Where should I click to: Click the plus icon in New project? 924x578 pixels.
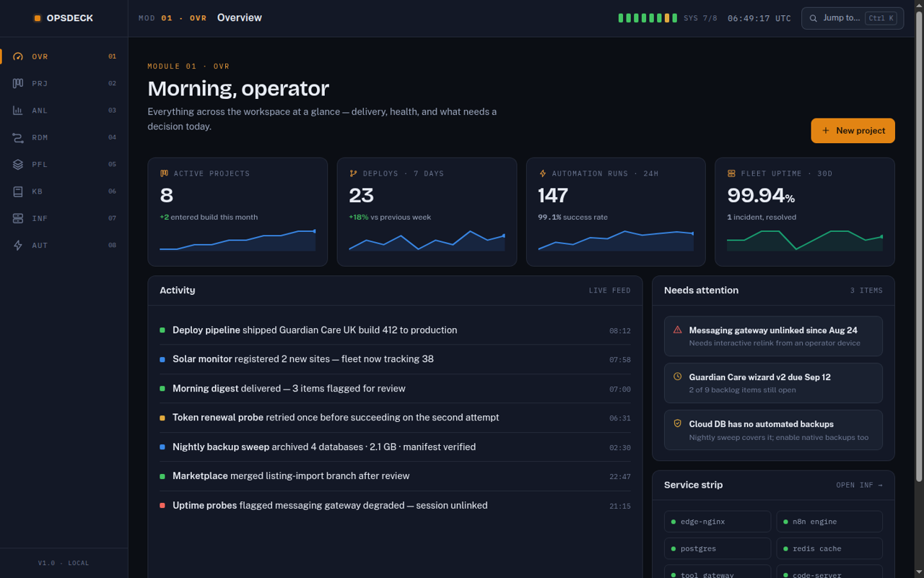pyautogui.click(x=826, y=131)
